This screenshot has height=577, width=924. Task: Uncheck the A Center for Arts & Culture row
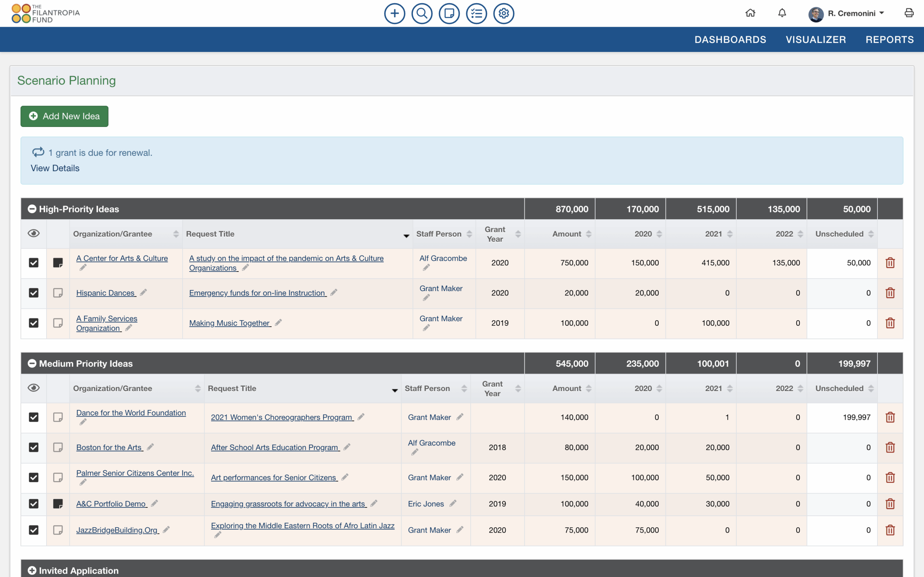coord(34,263)
